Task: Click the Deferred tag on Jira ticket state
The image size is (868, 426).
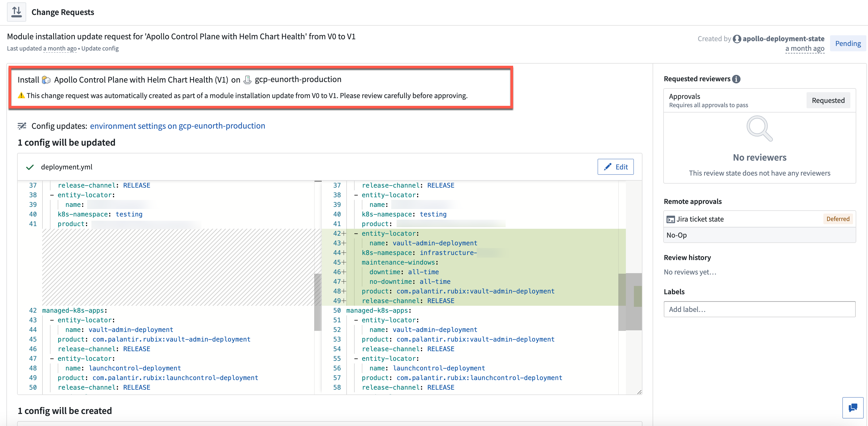Action: [838, 219]
